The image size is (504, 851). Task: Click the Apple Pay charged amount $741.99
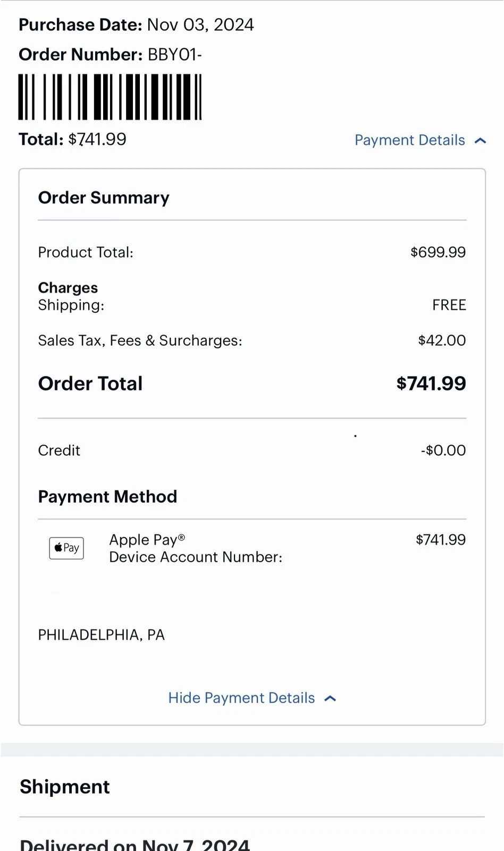coord(440,540)
